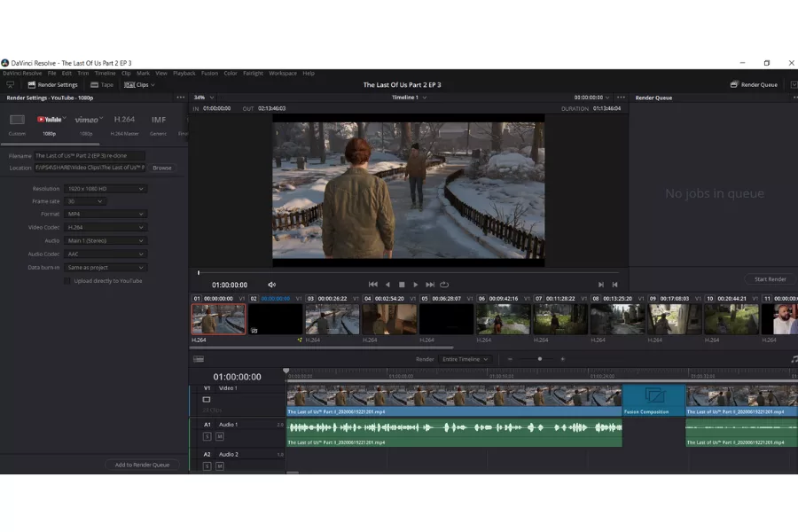Choose the H.264 Master render preset
Viewport: 798px width, 532px height.
pos(124,125)
